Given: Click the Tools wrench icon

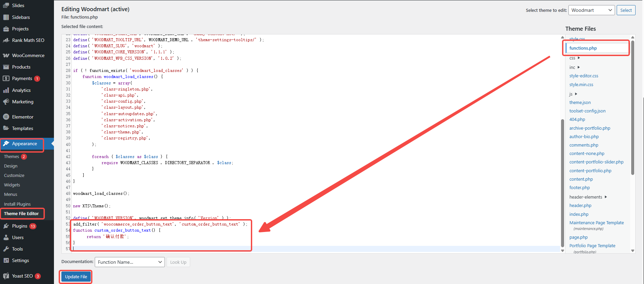Looking at the screenshot, I should [x=6, y=249].
